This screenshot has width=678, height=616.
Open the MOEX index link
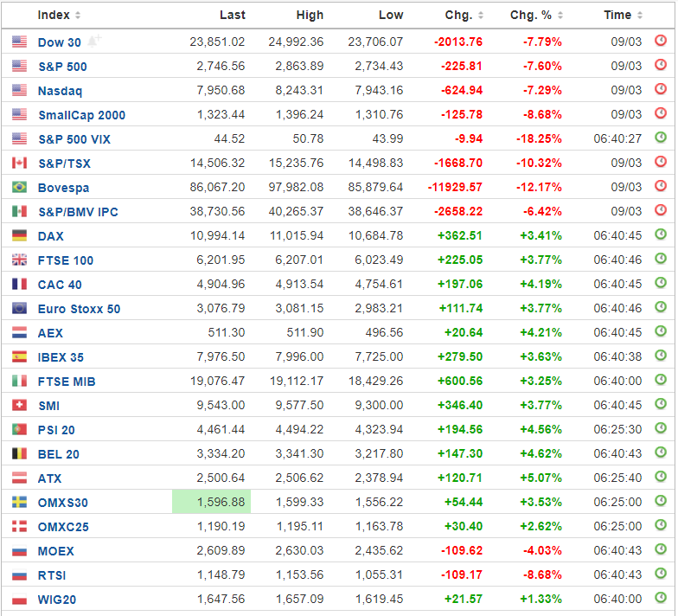coord(55,551)
